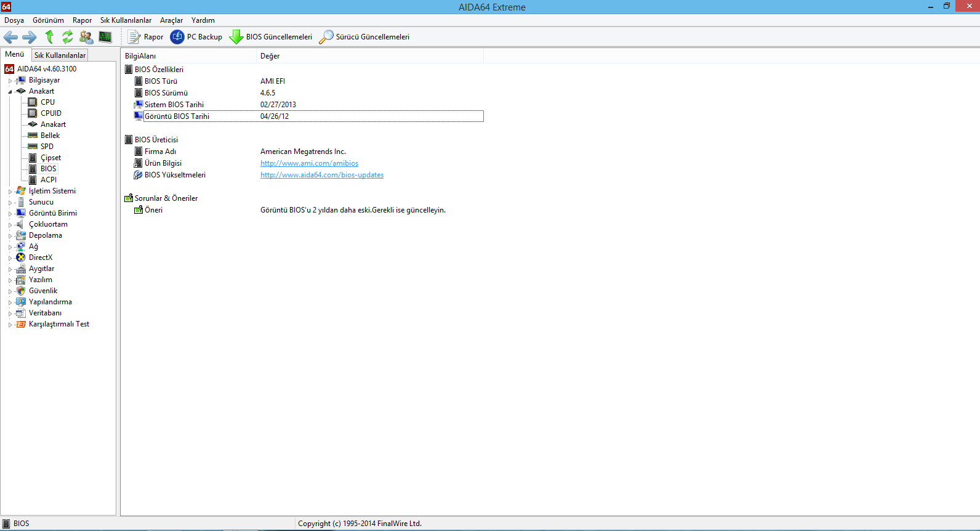This screenshot has height=531, width=980.
Task: Click the Güvenlik shield icon
Action: click(x=21, y=291)
